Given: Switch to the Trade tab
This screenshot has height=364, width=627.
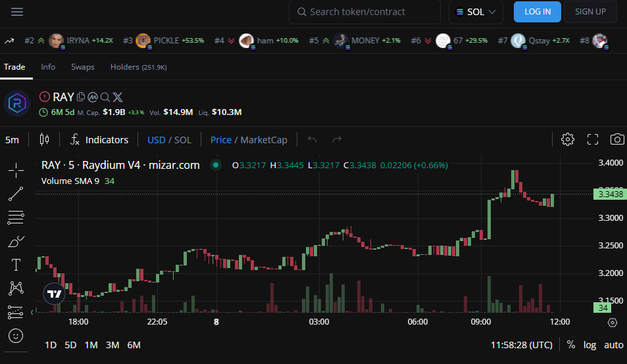Looking at the screenshot, I should [x=14, y=67].
